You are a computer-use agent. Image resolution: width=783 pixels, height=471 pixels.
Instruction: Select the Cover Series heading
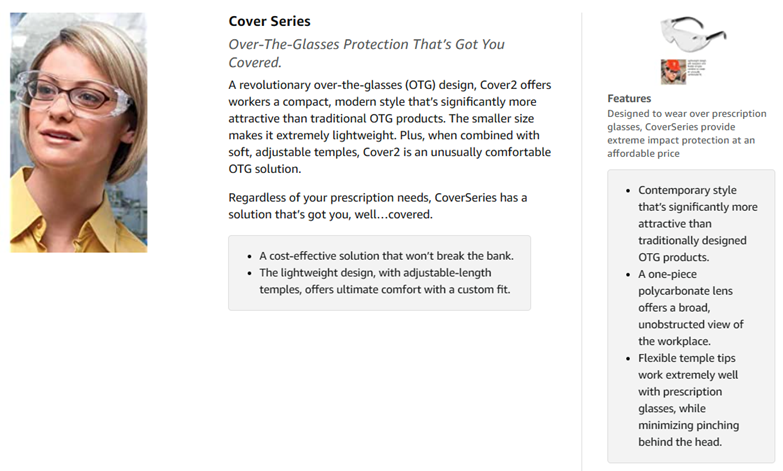[269, 21]
